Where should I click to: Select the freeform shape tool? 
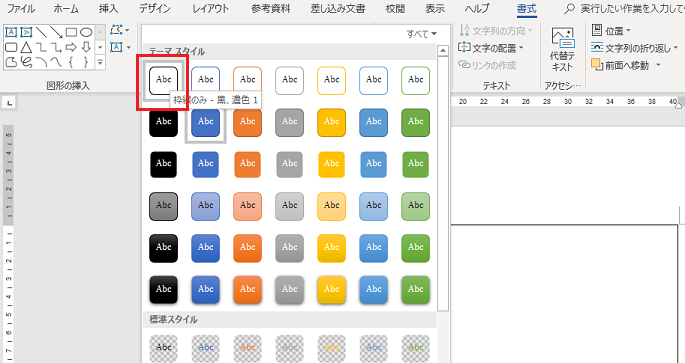(11, 62)
